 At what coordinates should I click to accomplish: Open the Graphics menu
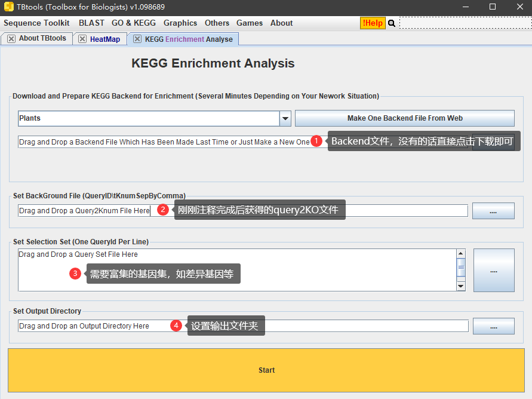point(180,23)
